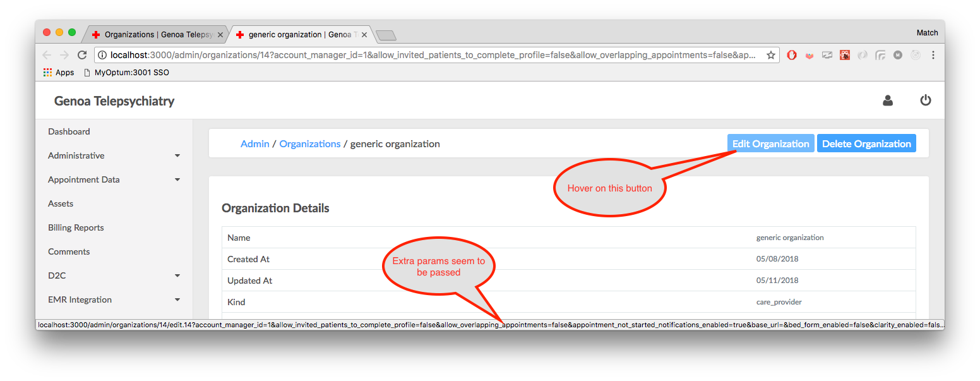Click the AdBlock extension icon
The width and height of the screenshot is (980, 381).
point(792,55)
